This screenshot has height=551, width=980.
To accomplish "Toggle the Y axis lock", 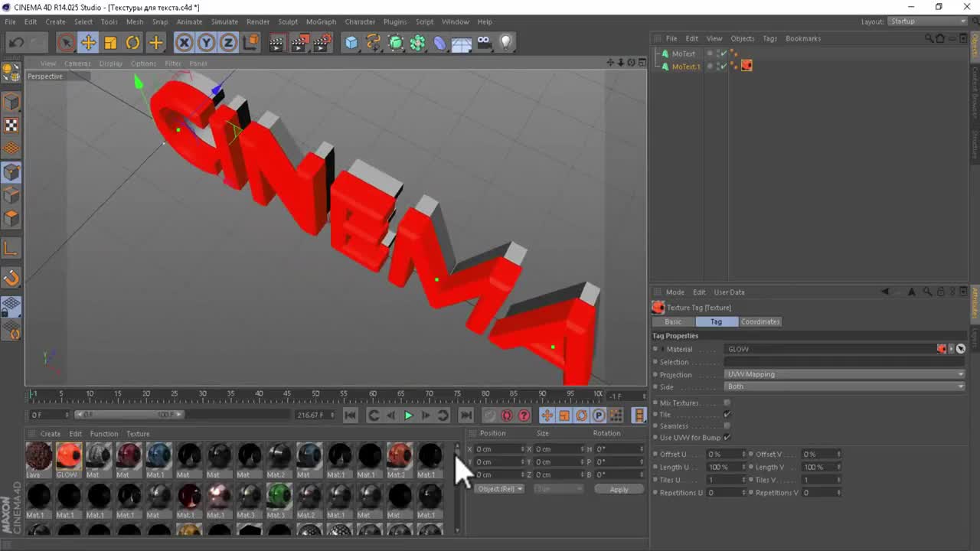I will click(207, 43).
